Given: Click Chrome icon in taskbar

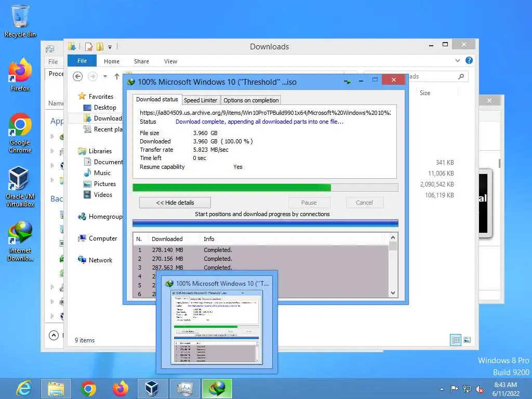Looking at the screenshot, I should 88,389.
